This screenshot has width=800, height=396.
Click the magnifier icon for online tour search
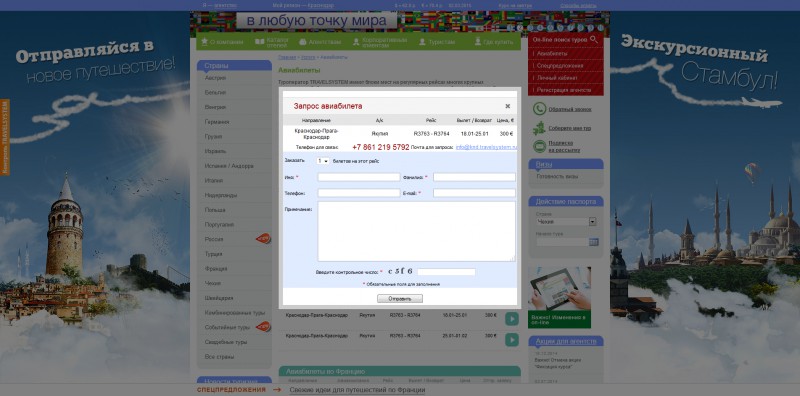coord(593,39)
